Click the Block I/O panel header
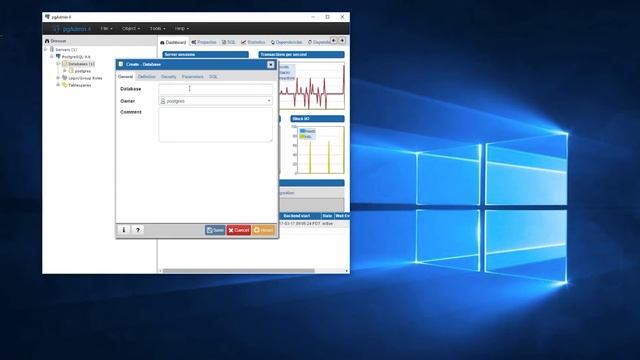 point(317,119)
